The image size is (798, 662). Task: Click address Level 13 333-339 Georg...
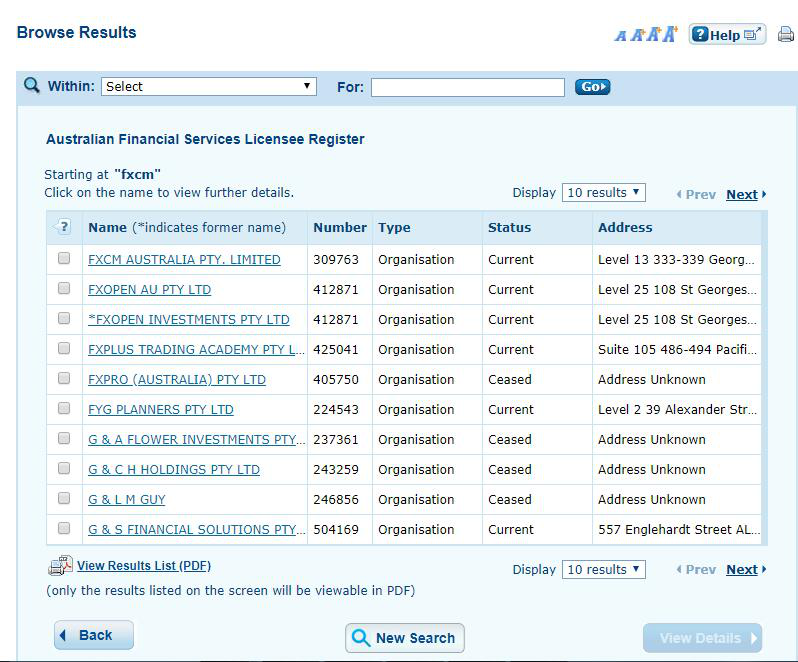676,260
